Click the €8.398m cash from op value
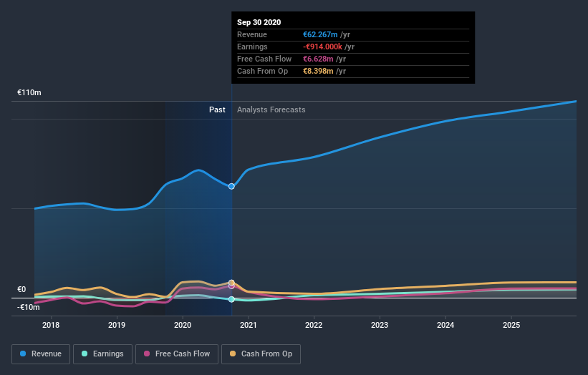588x375 pixels. 318,71
